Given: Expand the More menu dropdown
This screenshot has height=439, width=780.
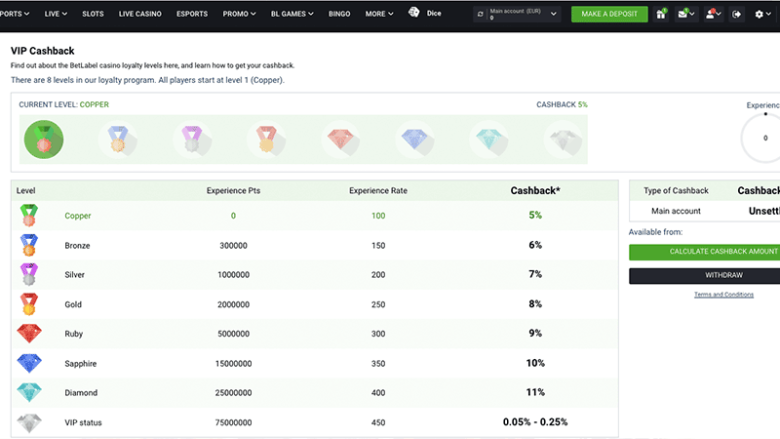Looking at the screenshot, I should pyautogui.click(x=379, y=14).
